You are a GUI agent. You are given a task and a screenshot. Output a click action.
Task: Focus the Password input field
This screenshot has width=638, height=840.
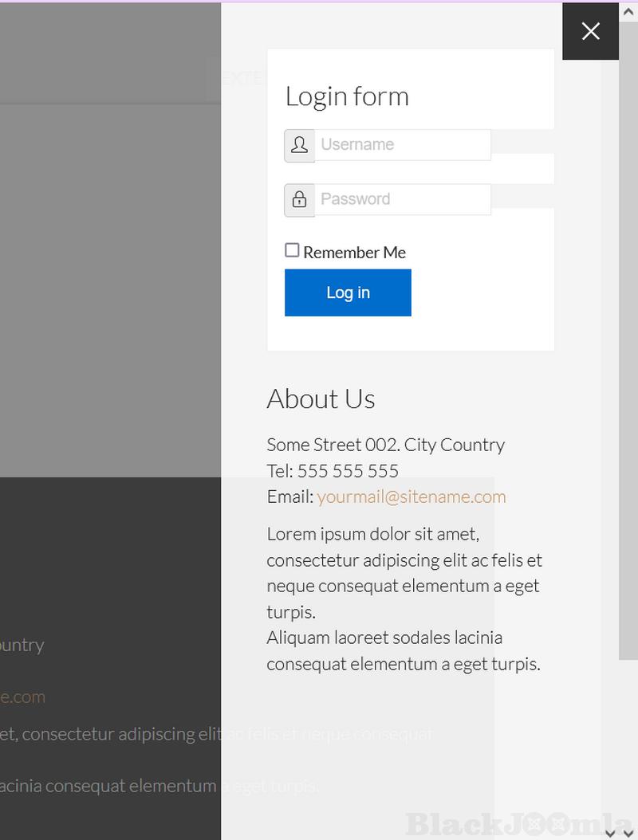403,199
